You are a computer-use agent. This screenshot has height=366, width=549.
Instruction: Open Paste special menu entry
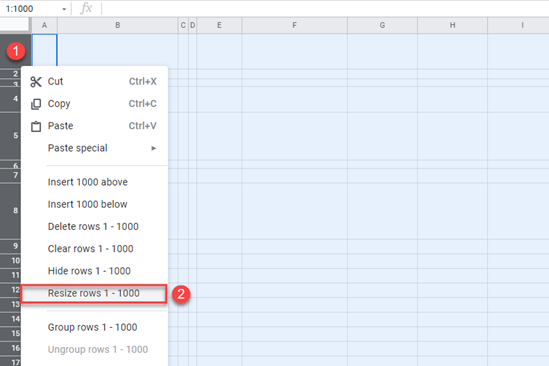[x=94, y=148]
